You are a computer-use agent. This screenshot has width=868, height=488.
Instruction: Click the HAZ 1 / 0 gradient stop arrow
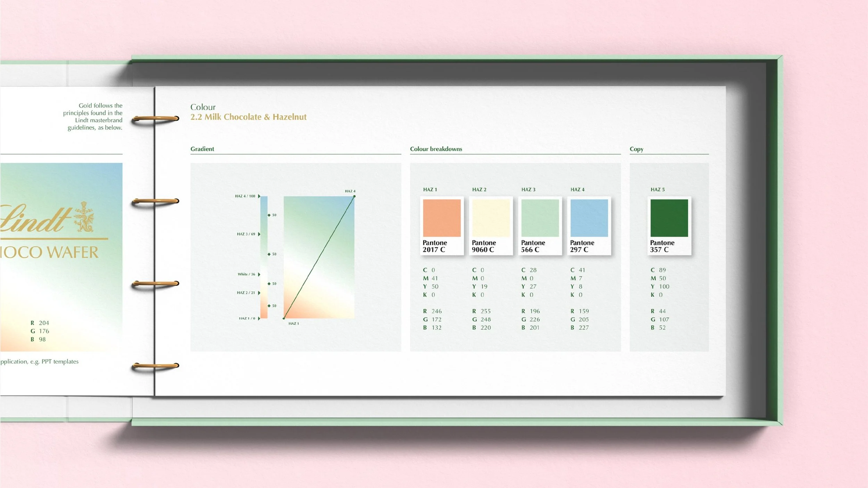tap(259, 318)
